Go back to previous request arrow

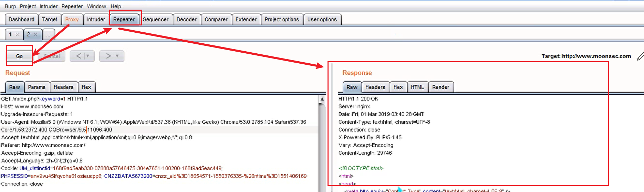pos(79,56)
